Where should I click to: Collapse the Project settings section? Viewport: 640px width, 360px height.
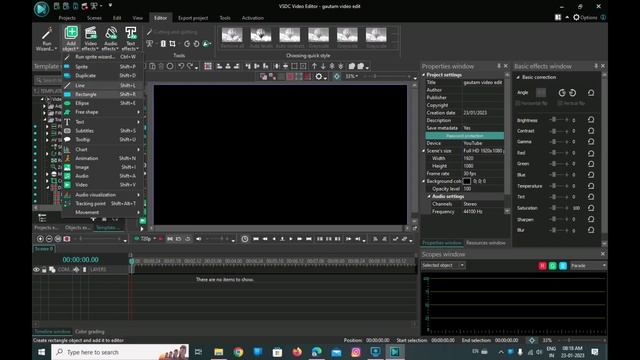click(x=424, y=75)
